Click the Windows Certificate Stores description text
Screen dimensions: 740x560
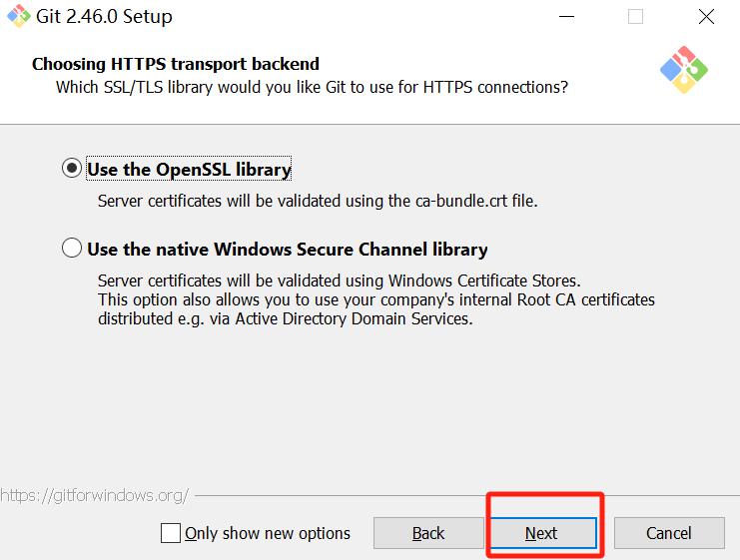click(339, 280)
